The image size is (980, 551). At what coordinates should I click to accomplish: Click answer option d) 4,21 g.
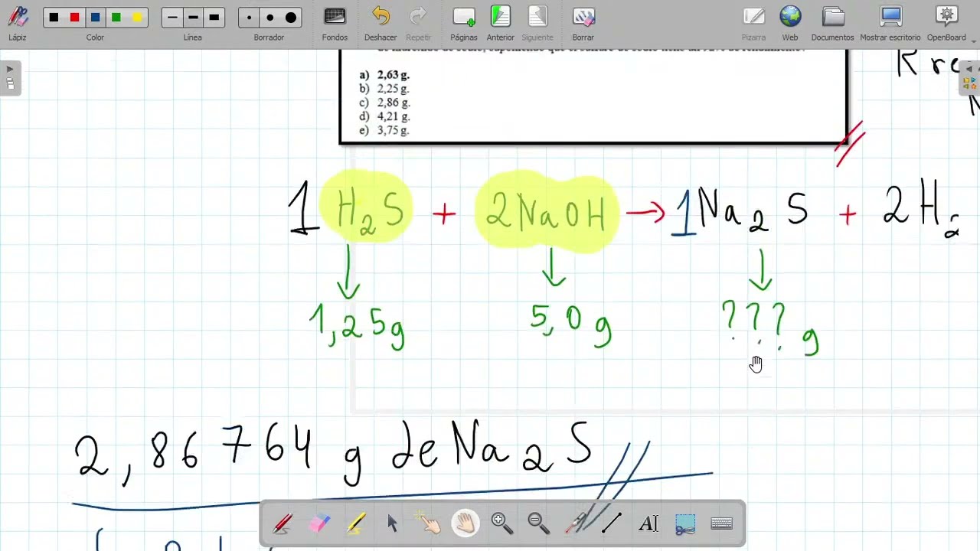tap(384, 116)
